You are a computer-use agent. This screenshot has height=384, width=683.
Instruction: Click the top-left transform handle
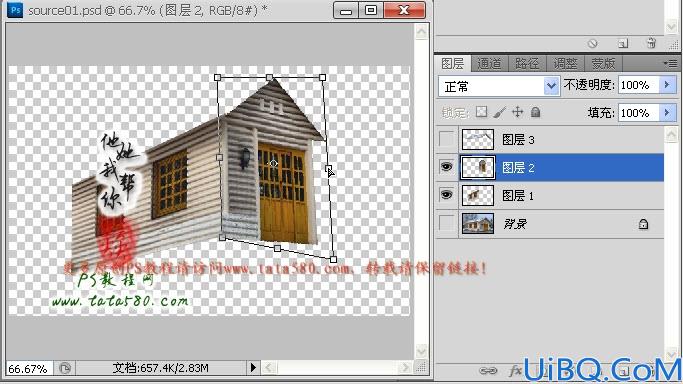point(217,77)
